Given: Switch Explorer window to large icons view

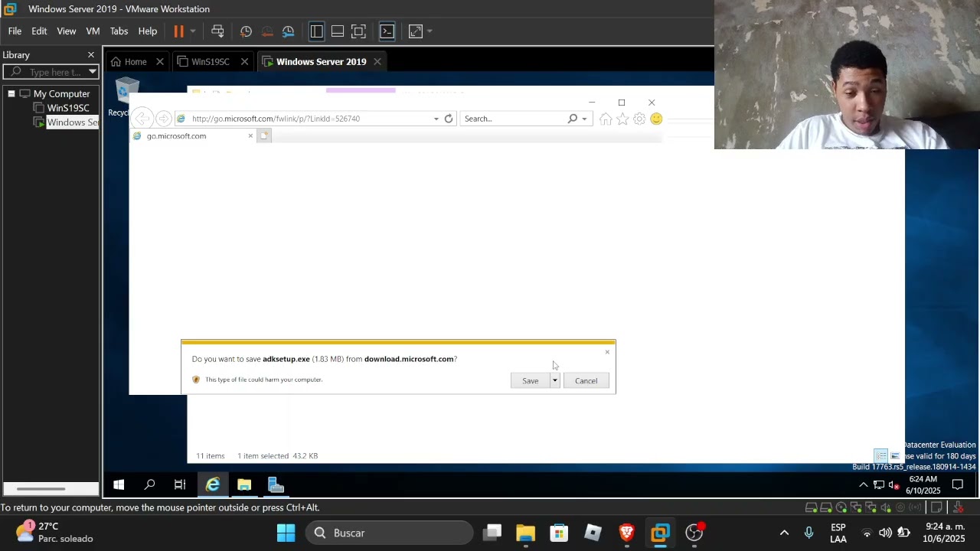Looking at the screenshot, I should click(894, 456).
